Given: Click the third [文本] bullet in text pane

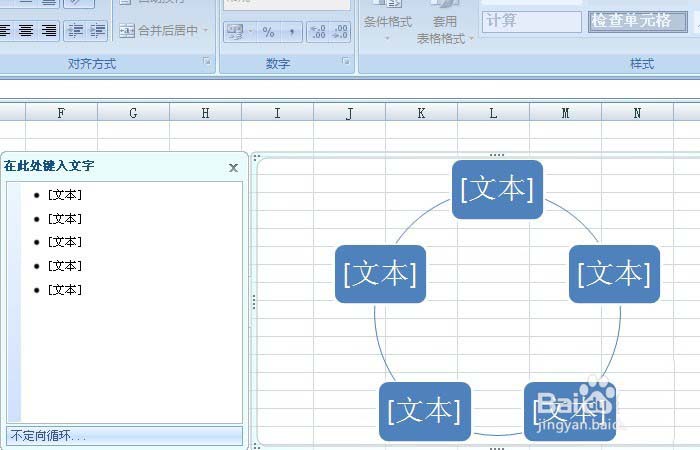Looking at the screenshot, I should click(65, 242).
